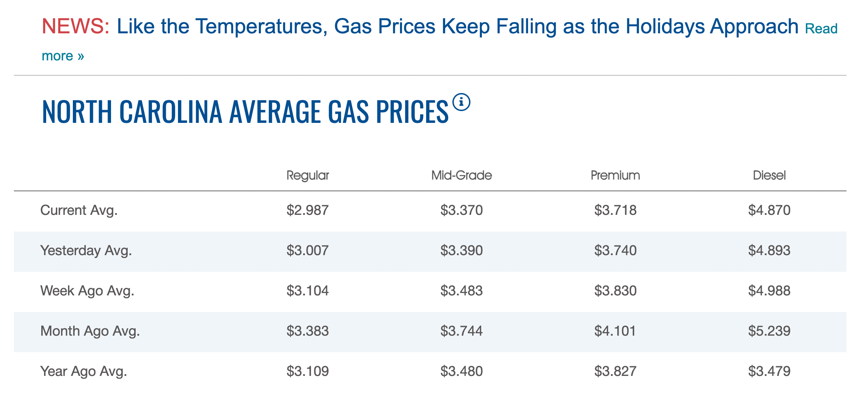
Task: Click week ago mid-grade price $3.483
Action: pos(461,291)
